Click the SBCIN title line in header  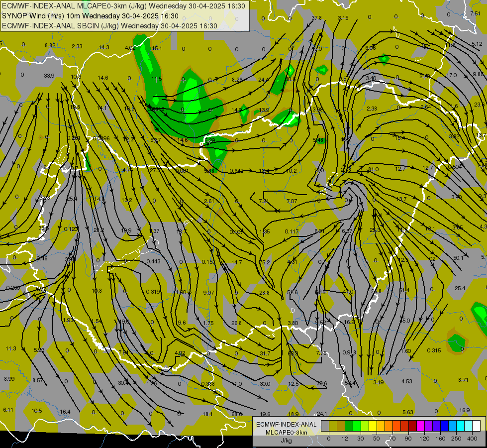click(109, 26)
